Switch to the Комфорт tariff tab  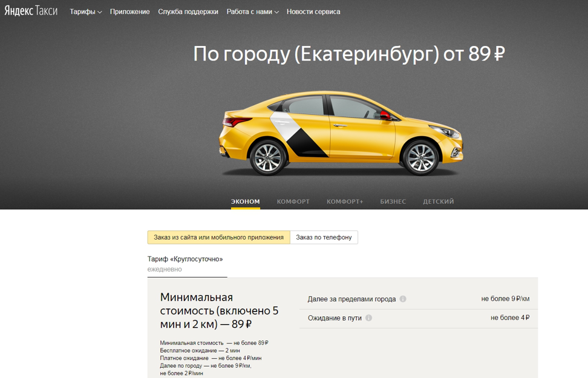coord(293,201)
